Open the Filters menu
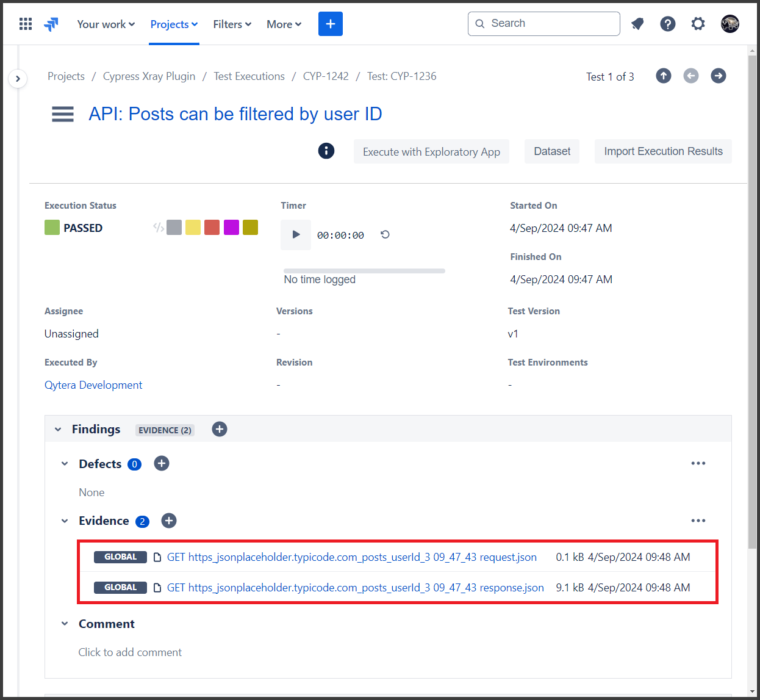This screenshot has height=700, width=760. (232, 24)
